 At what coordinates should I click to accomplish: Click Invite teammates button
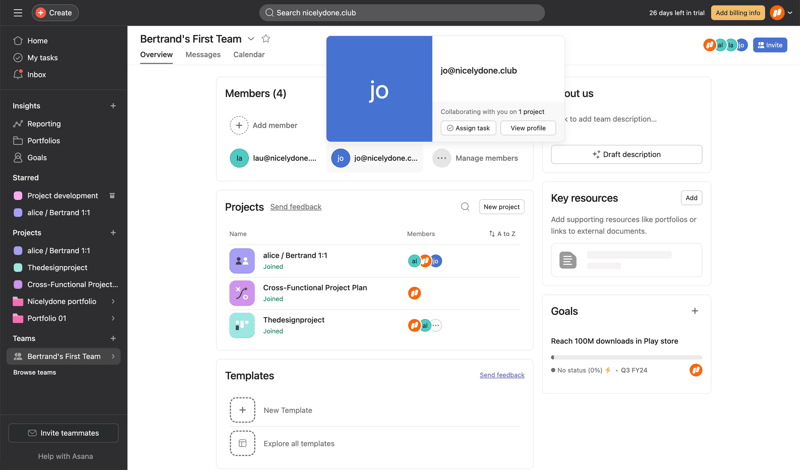[63, 433]
